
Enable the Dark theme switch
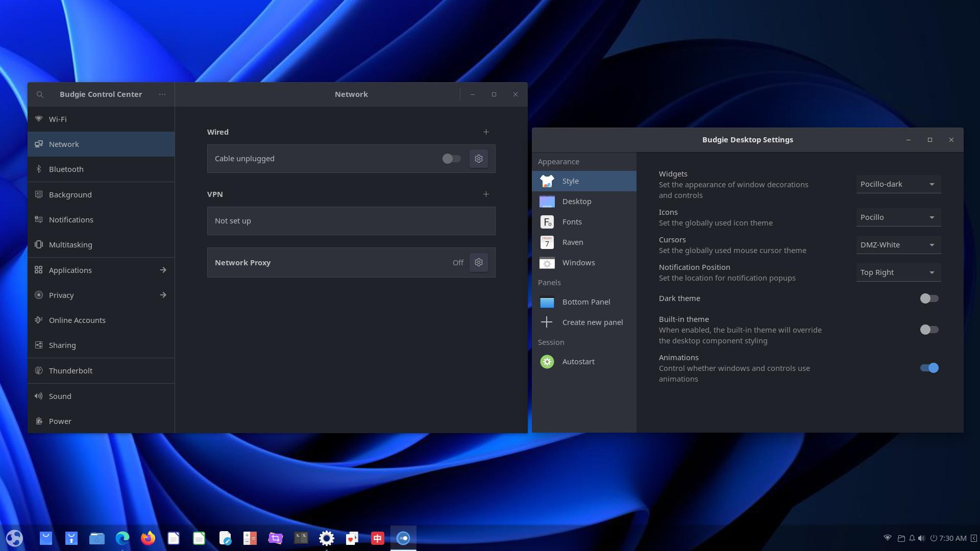929,298
